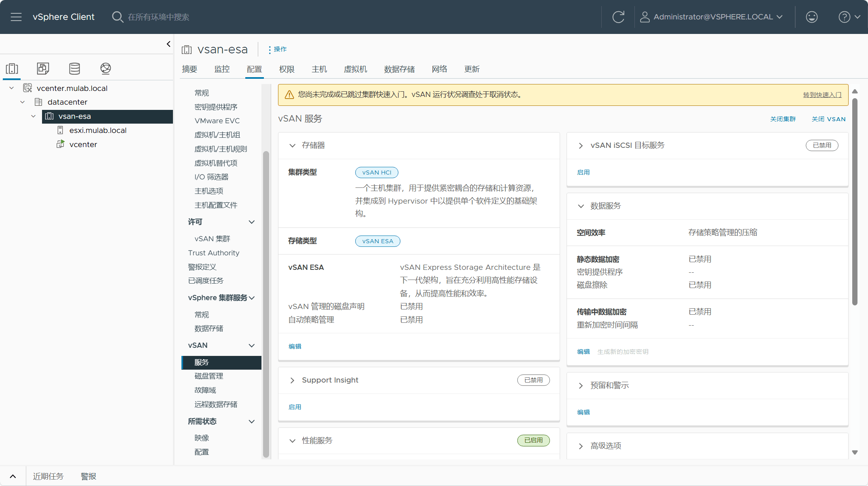Select 远程数据存储 in vSAN menu
This screenshot has height=486, width=868.
[x=216, y=404]
